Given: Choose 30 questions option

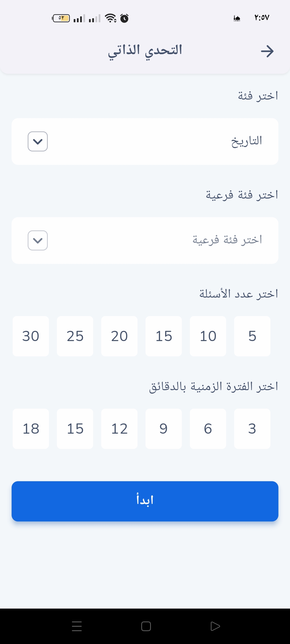Looking at the screenshot, I should (31, 336).
